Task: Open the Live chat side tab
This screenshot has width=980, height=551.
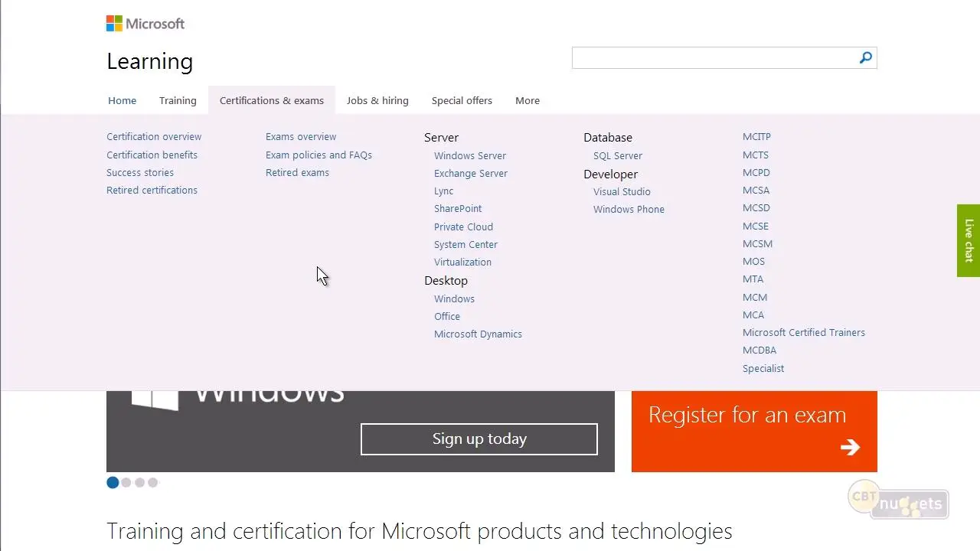Action: coord(969,240)
